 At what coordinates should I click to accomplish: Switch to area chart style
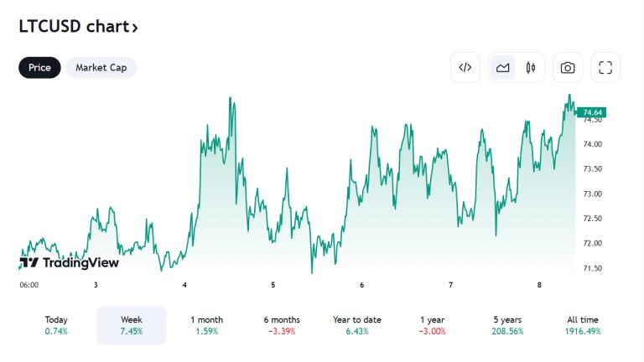[x=503, y=68]
